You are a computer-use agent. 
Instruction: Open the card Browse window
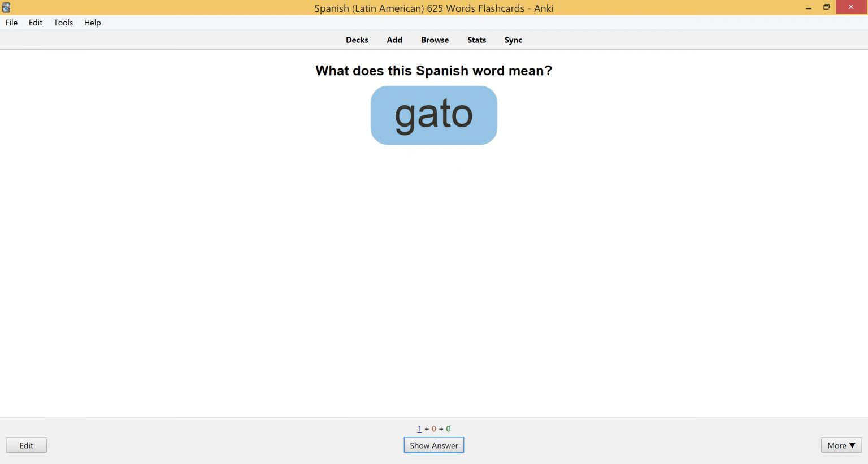coord(435,40)
